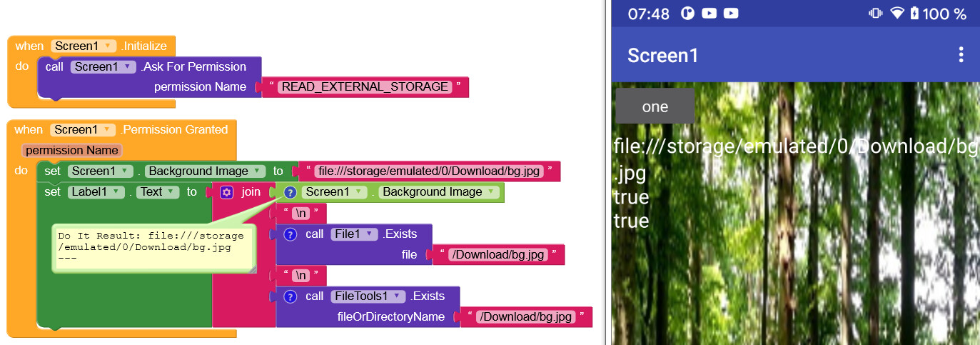
Task: Tap the second YouTube notification icon
Action: [x=731, y=14]
